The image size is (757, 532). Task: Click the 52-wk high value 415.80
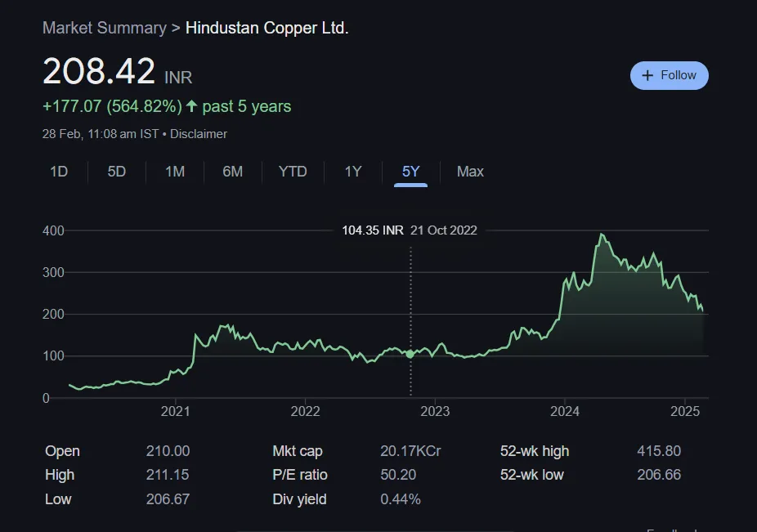click(659, 451)
